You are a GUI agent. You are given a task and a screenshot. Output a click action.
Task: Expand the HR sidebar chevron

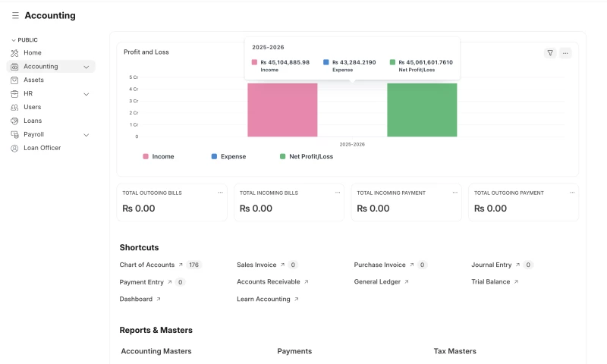point(86,94)
